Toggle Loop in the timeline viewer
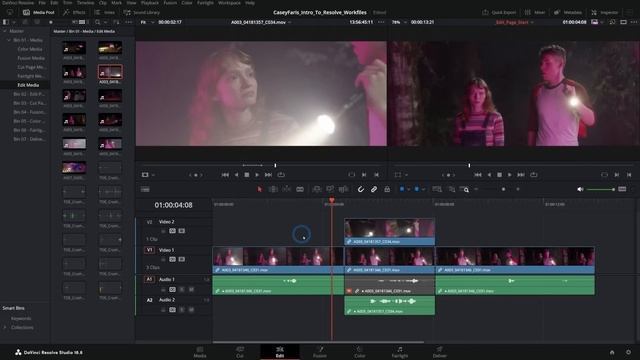 pyautogui.click(x=533, y=175)
